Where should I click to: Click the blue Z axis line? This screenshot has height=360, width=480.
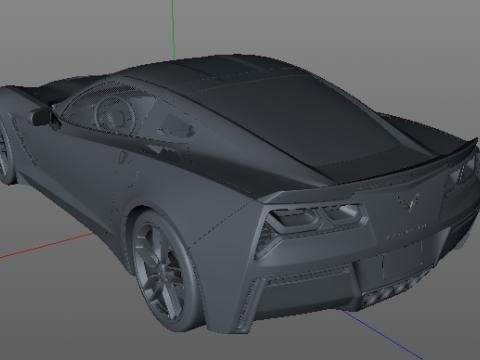382,335
